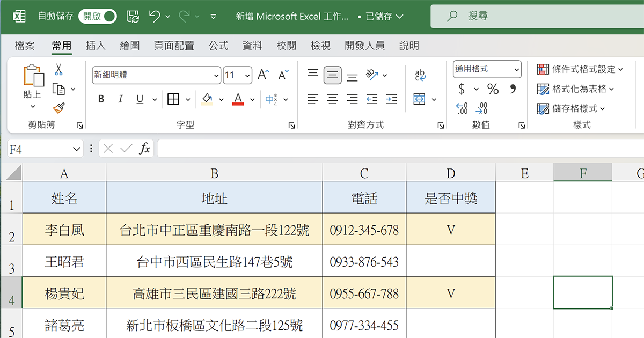Screen dimensions: 644x338
Task: Apply the Percent Style icon
Action: click(493, 90)
